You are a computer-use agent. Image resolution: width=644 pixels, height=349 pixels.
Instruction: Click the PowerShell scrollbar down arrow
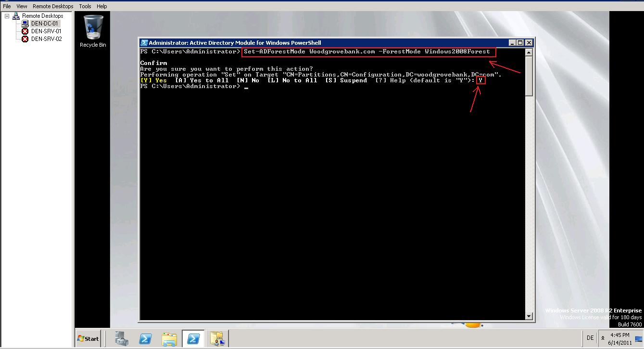coord(529,316)
